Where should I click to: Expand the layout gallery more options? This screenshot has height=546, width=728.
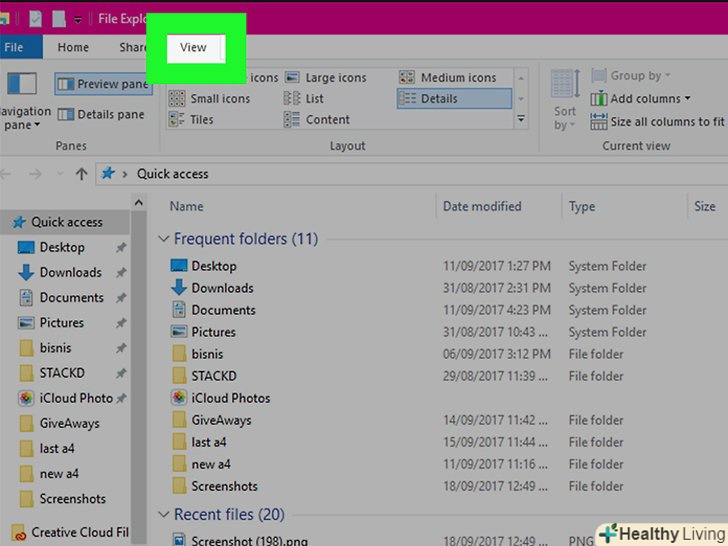pyautogui.click(x=521, y=119)
